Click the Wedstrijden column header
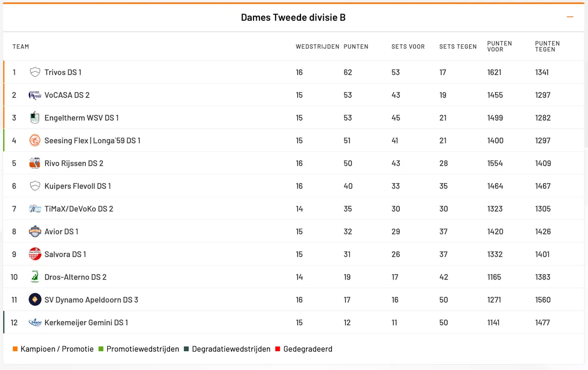 (317, 46)
